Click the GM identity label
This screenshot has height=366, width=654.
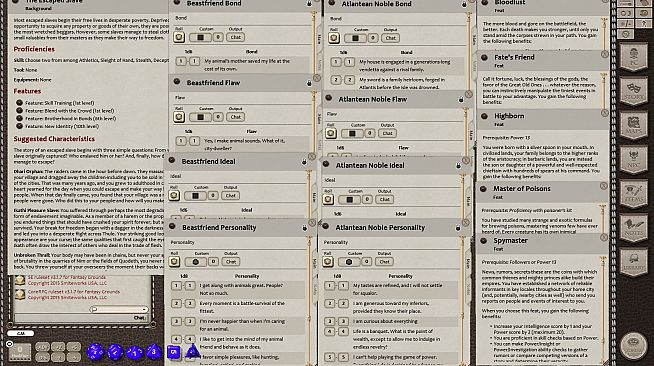[x=20, y=333]
